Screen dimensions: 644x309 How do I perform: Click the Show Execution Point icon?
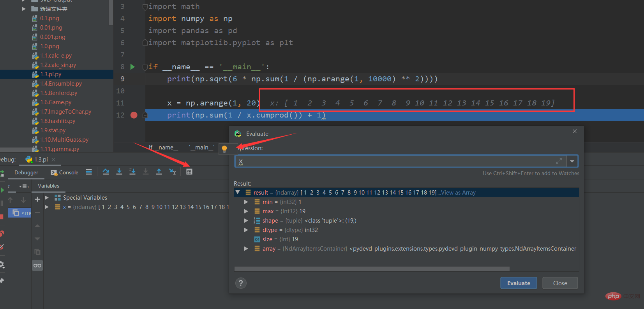click(89, 172)
